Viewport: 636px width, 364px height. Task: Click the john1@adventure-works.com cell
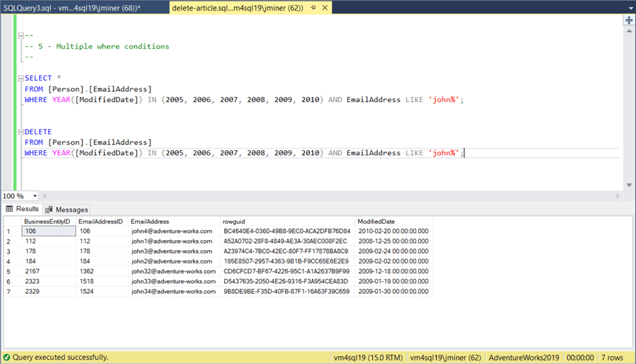click(174, 241)
